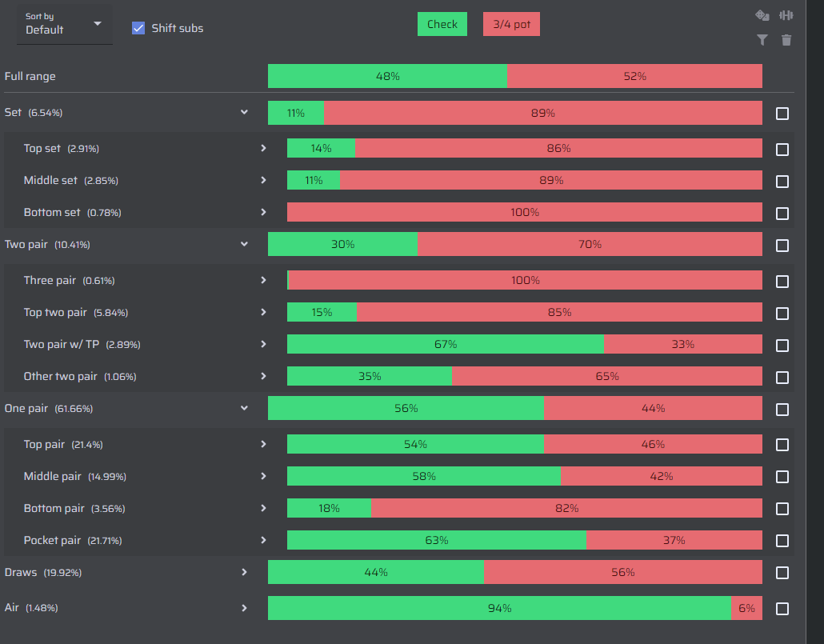The height and width of the screenshot is (644, 824).
Task: Select the Middle set hand class
Action: 50,180
